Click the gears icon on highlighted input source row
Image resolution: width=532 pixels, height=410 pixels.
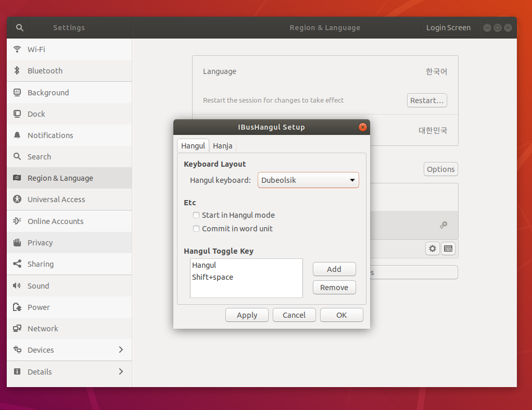point(444,225)
